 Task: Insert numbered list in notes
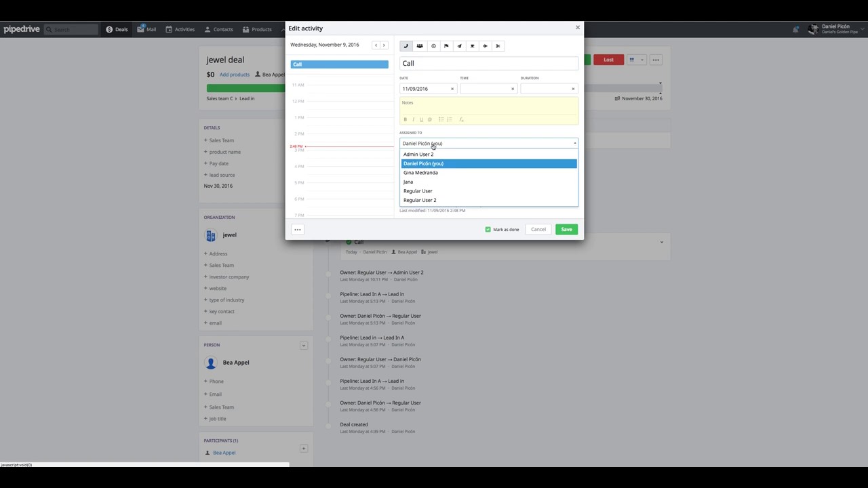point(449,119)
